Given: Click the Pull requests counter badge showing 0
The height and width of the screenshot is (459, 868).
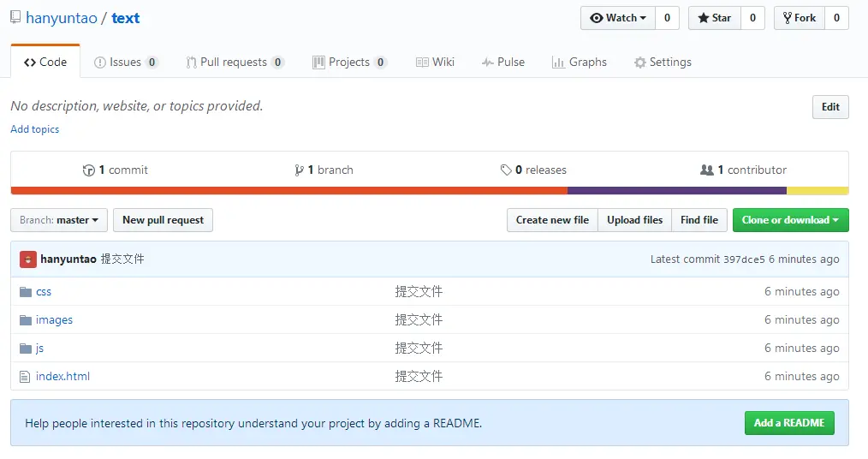Looking at the screenshot, I should click(278, 62).
